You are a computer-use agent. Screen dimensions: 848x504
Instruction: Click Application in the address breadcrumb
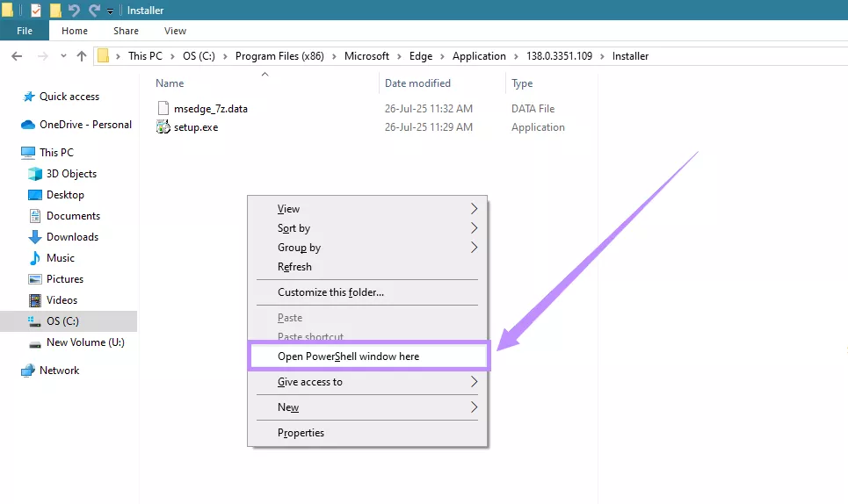coord(479,56)
